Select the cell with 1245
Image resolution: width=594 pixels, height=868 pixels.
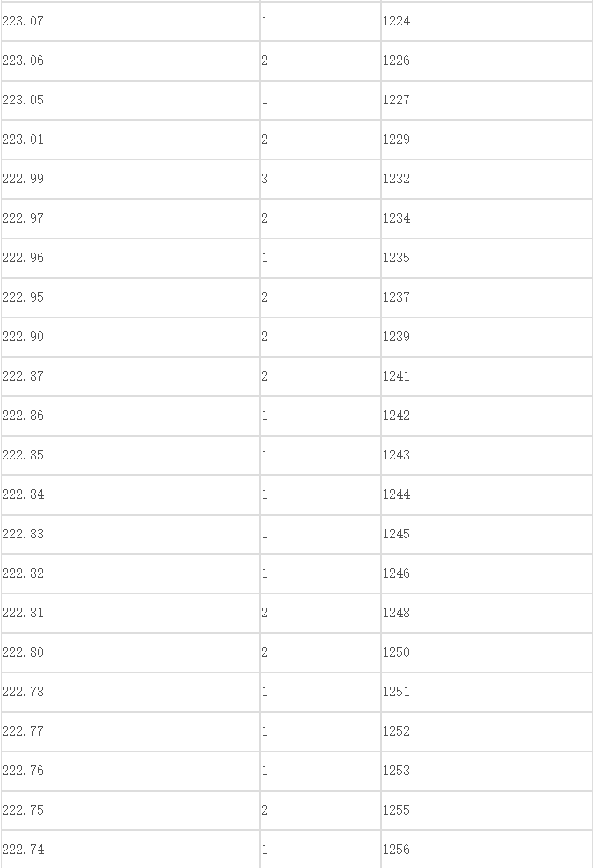click(487, 534)
